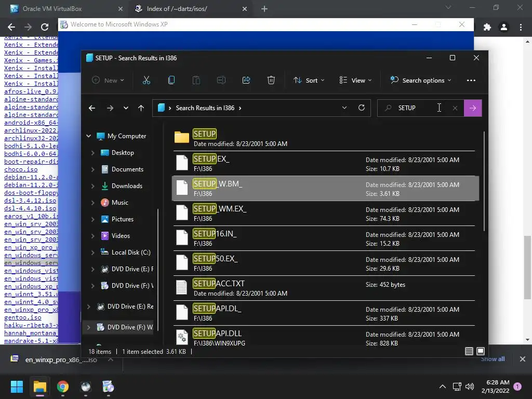Close the downloads bar
The width and height of the screenshot is (532, 399).
[523, 359]
